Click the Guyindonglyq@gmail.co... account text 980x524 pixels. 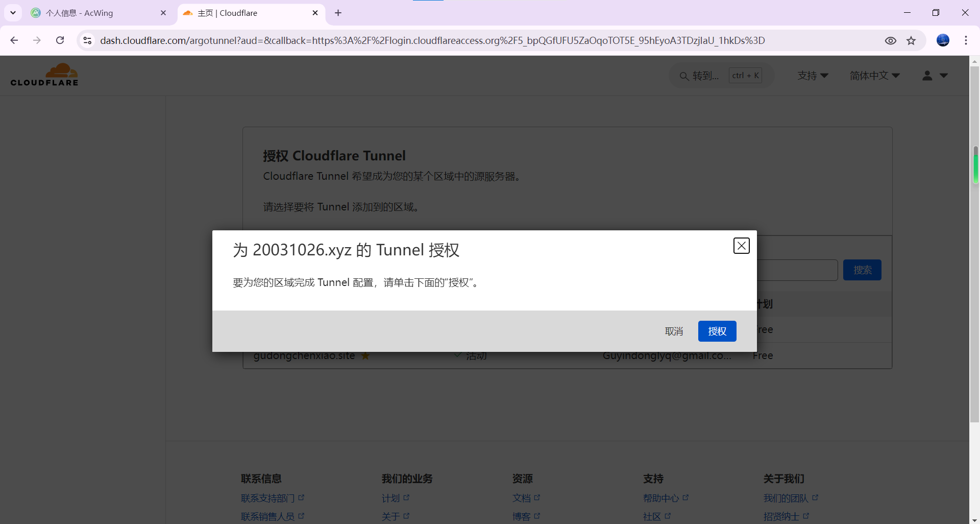[667, 356]
